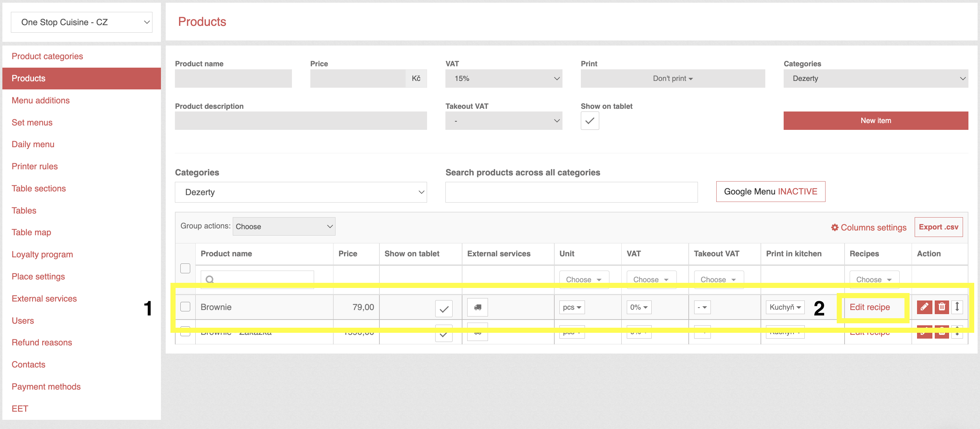Open Set menus
Viewport: 980px width, 429px height.
coord(32,122)
